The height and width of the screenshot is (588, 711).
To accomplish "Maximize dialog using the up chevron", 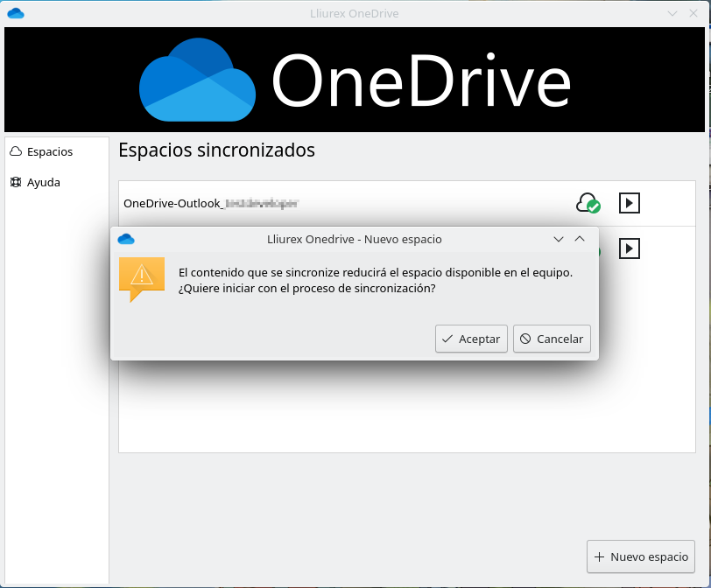I will 579,239.
